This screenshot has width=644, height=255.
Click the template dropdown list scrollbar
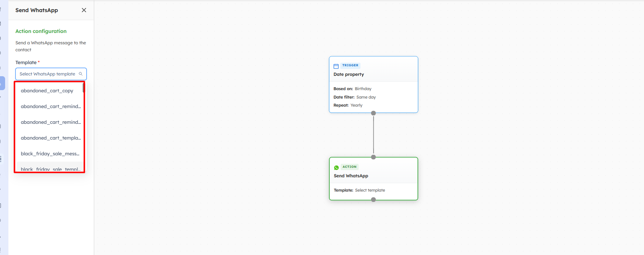[83, 88]
